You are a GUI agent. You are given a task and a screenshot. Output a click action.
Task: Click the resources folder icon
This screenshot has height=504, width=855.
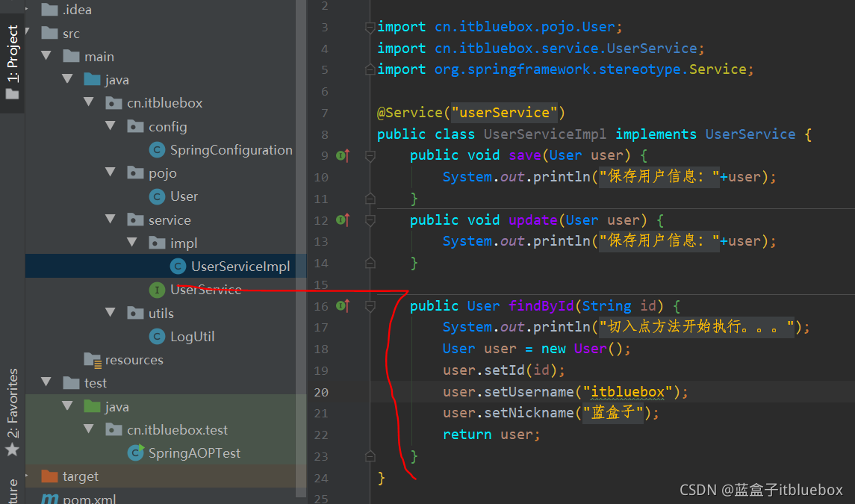click(x=93, y=360)
